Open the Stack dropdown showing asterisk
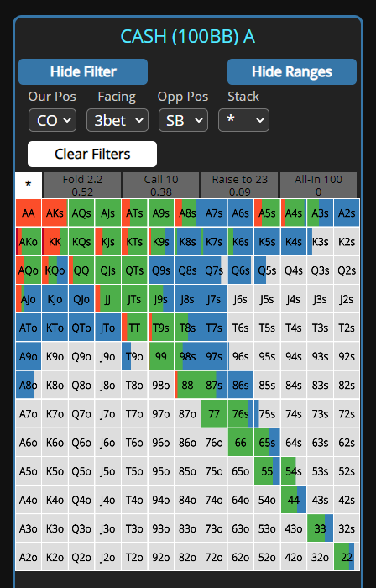 click(x=243, y=120)
